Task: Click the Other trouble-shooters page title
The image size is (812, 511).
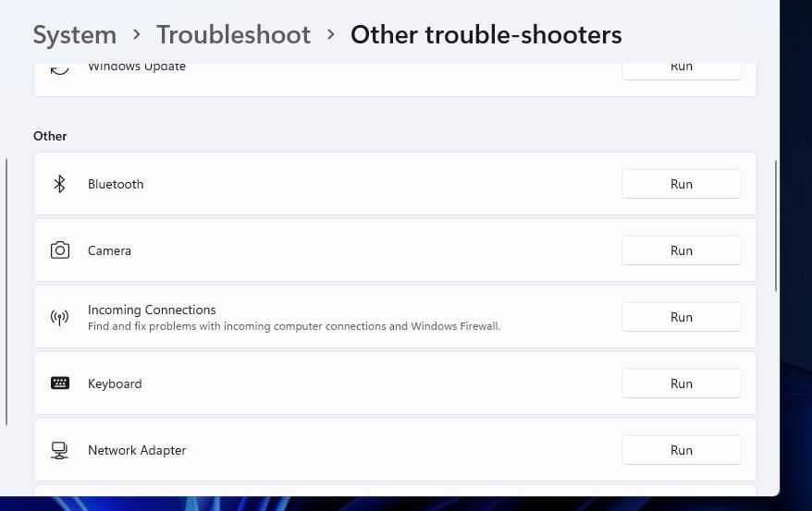Action: click(486, 35)
